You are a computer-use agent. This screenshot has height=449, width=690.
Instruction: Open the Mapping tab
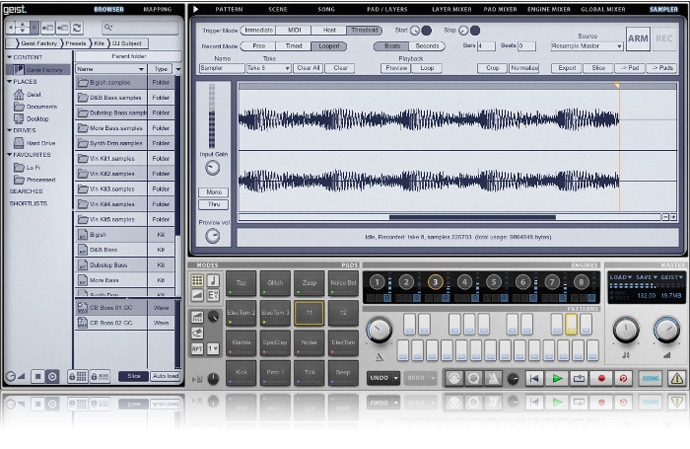coord(157,8)
